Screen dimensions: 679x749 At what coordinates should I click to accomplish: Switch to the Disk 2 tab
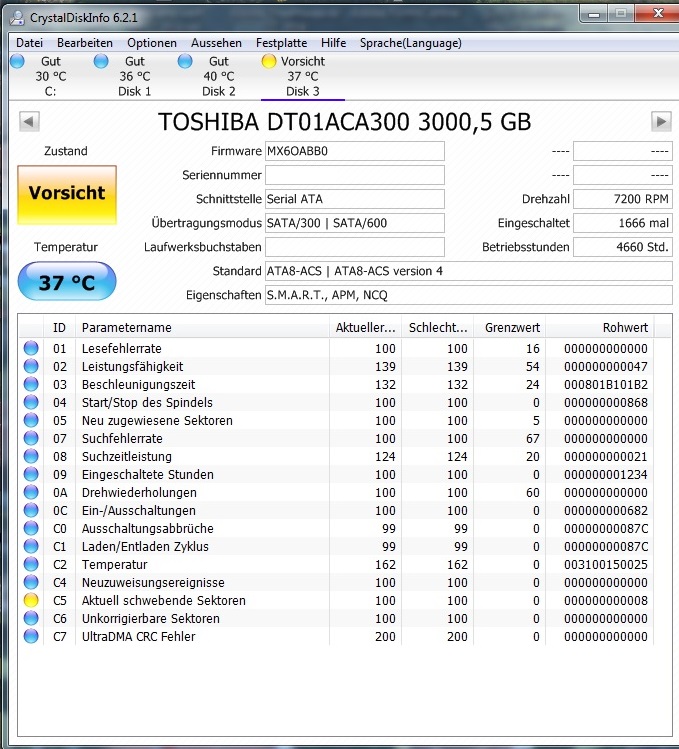pyautogui.click(x=219, y=76)
